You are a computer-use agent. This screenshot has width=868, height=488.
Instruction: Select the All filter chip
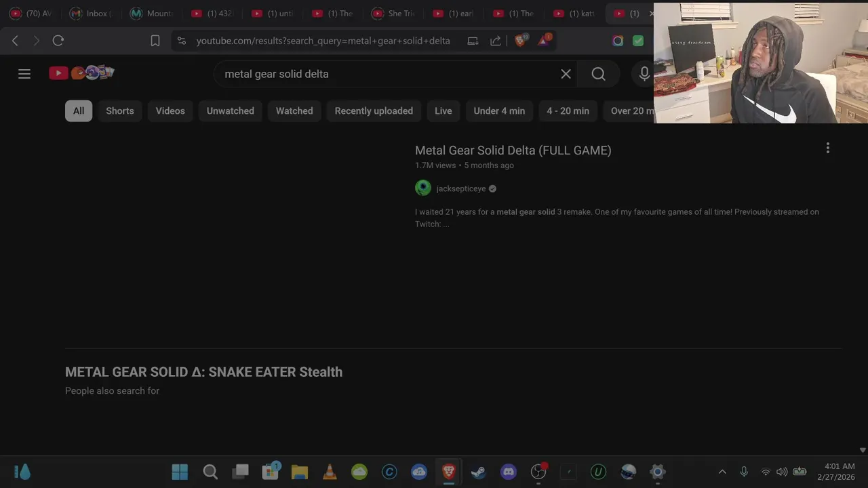pyautogui.click(x=79, y=110)
